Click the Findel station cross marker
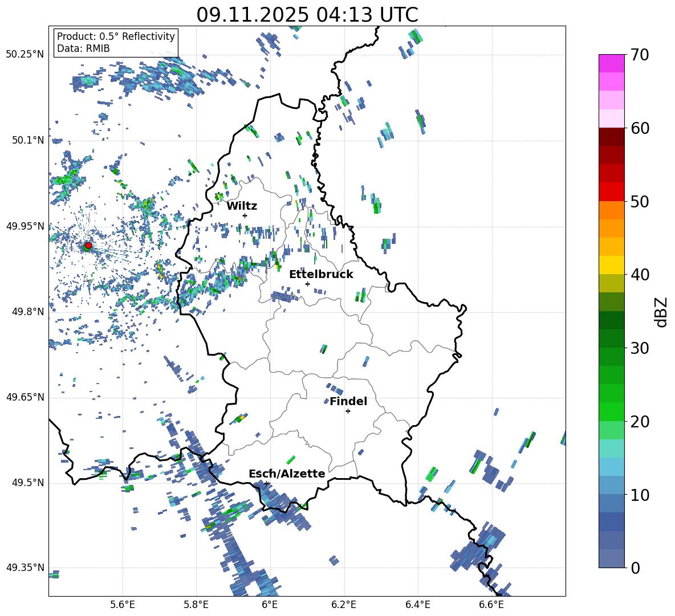The width and height of the screenshot is (675, 616). click(x=348, y=411)
